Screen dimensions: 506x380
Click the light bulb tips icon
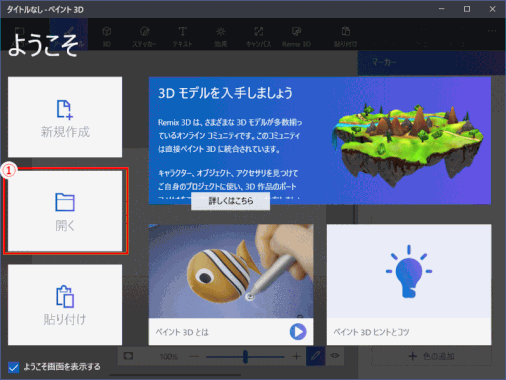pyautogui.click(x=409, y=271)
